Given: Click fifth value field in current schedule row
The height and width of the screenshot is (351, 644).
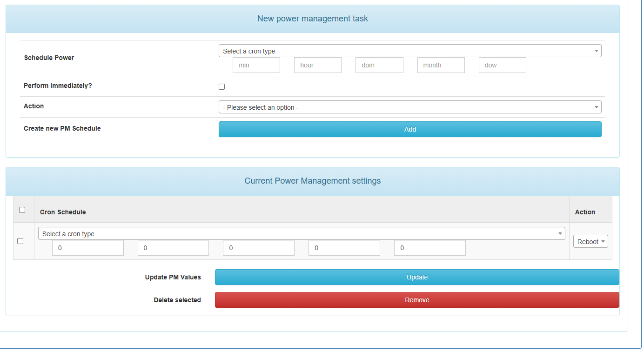Looking at the screenshot, I should [429, 248].
